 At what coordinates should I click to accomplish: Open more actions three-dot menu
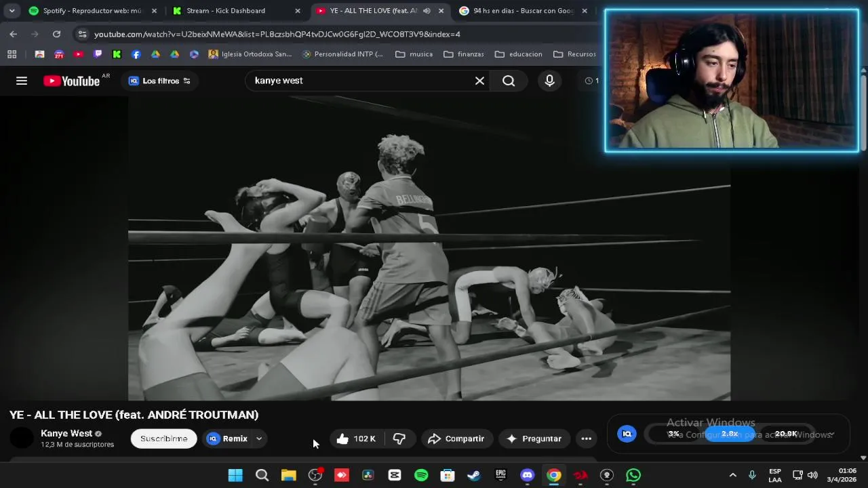(x=587, y=439)
